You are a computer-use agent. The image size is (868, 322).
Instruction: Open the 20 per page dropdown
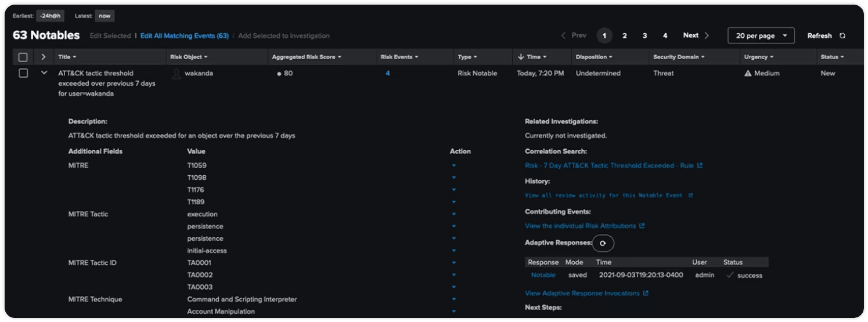click(761, 36)
